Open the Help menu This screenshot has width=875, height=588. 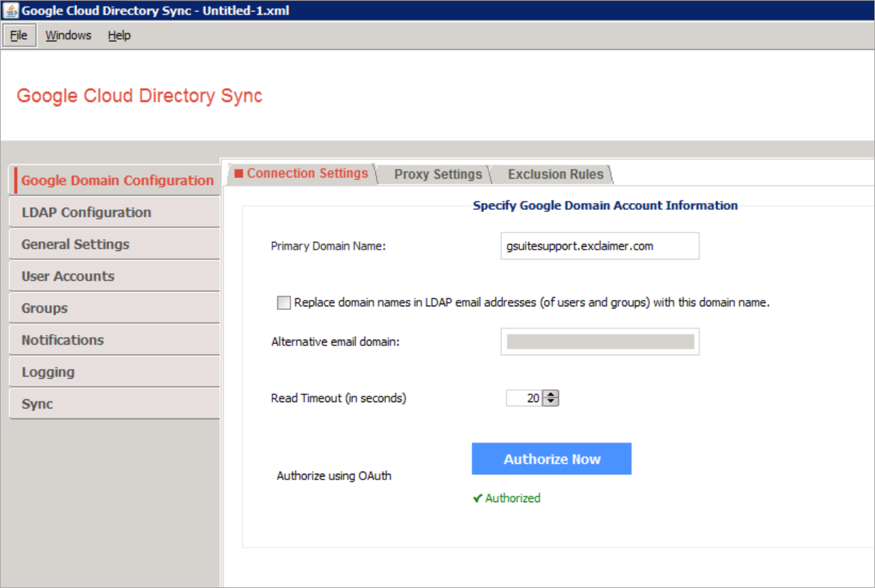coord(119,35)
